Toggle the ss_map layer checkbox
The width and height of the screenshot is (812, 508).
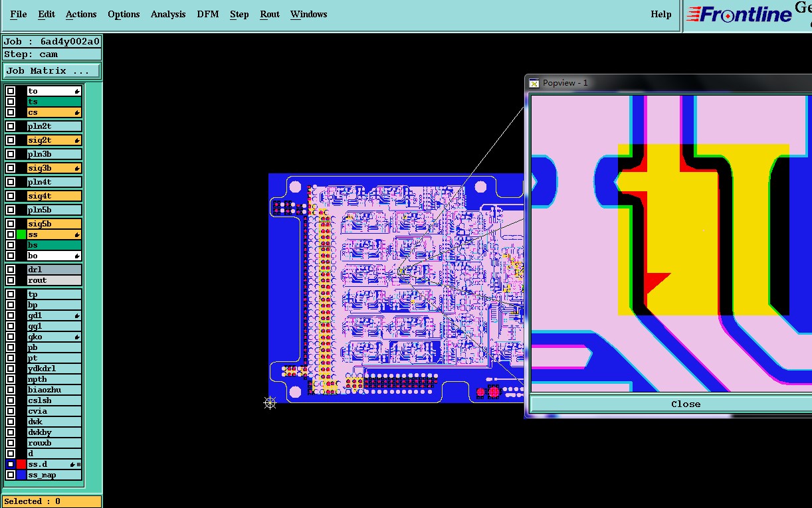pyautogui.click(x=11, y=475)
